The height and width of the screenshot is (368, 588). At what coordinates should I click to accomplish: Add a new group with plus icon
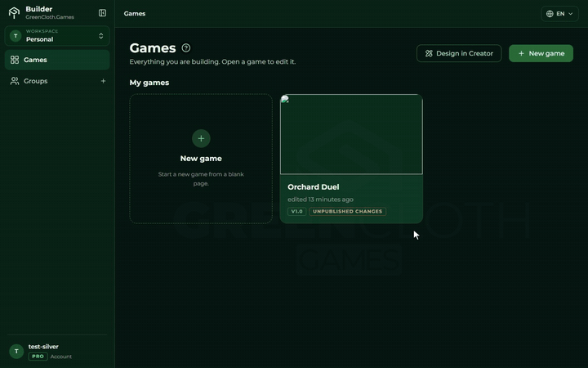point(103,81)
